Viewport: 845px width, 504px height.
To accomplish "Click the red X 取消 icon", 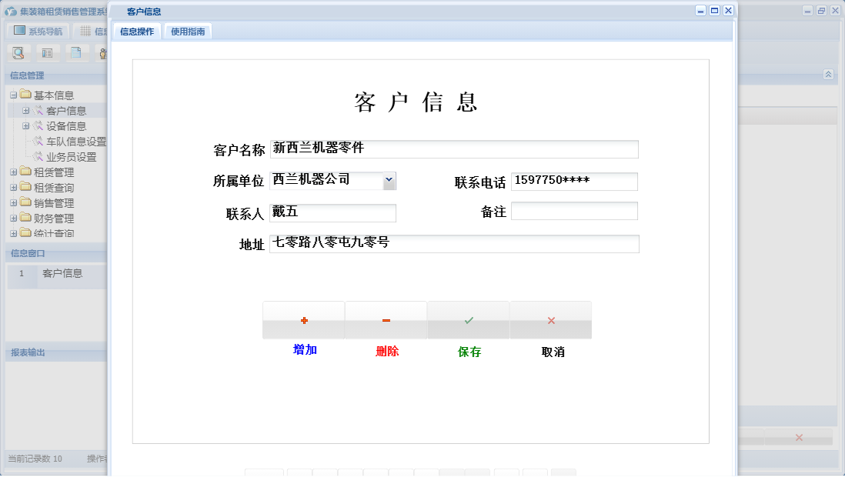I will (549, 319).
